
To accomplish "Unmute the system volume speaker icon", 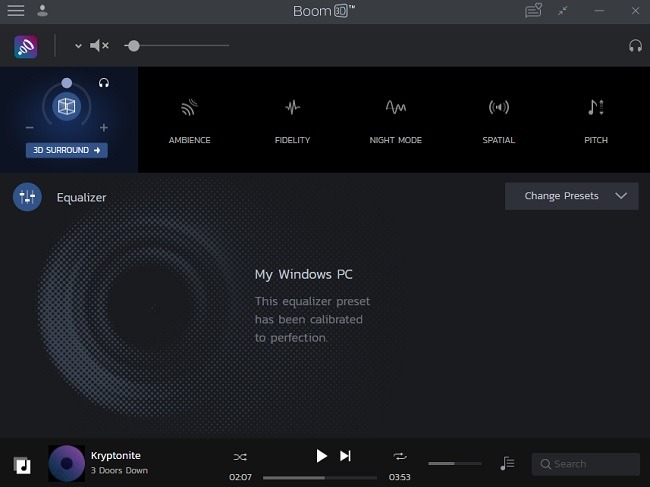I will pos(99,46).
